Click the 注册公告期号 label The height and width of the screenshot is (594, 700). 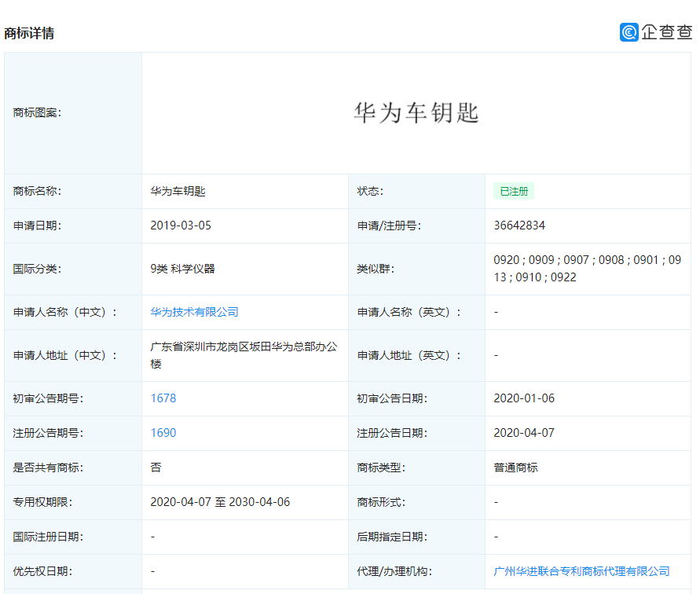click(x=48, y=433)
